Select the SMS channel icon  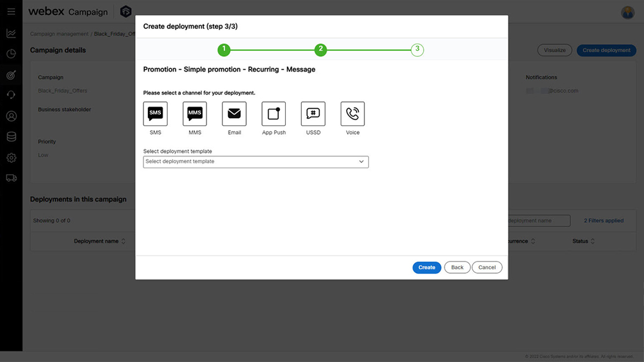(x=155, y=114)
